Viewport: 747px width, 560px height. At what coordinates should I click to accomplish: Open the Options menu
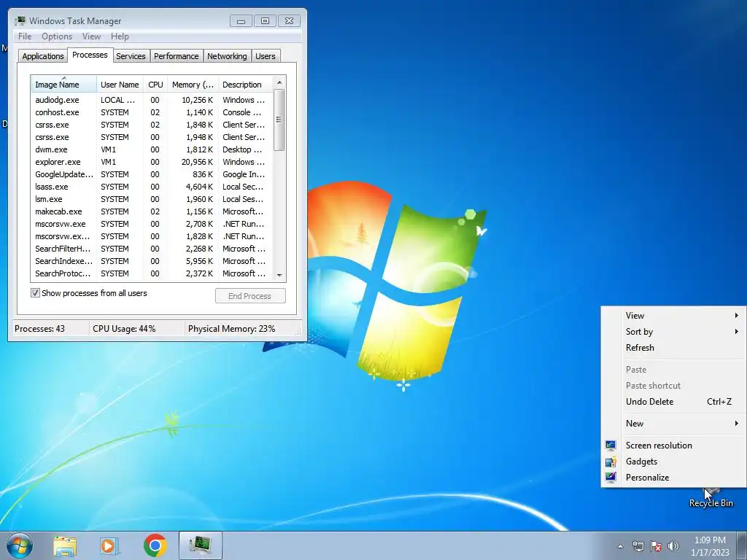click(57, 36)
